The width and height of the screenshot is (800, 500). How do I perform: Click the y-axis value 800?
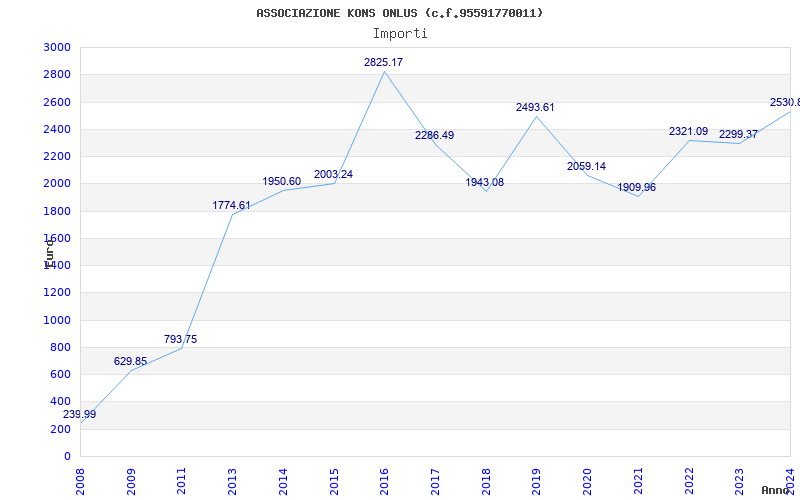(61, 347)
